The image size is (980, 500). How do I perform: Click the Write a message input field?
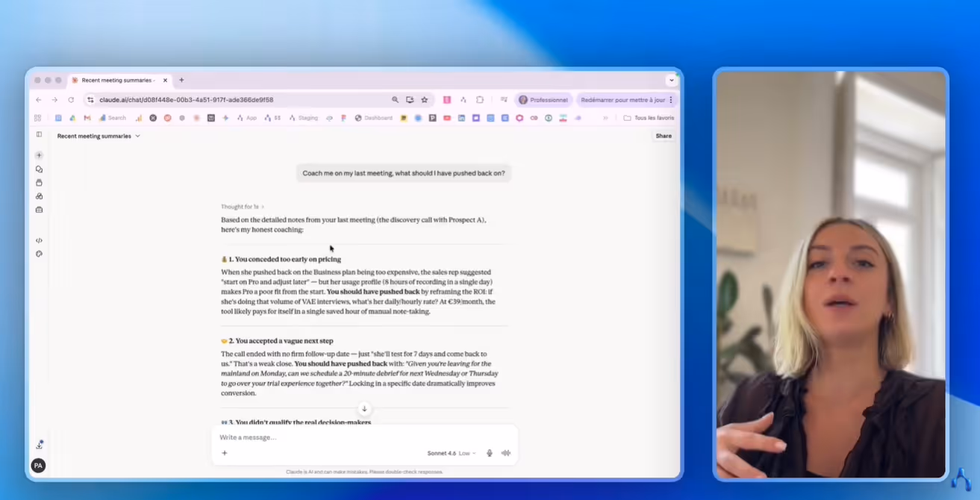[364, 437]
